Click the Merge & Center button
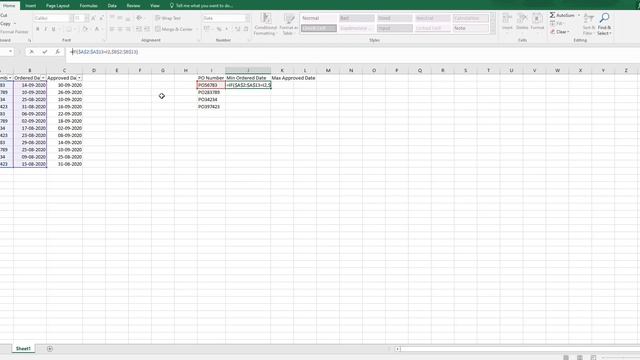This screenshot has width=640, height=360. click(x=174, y=29)
